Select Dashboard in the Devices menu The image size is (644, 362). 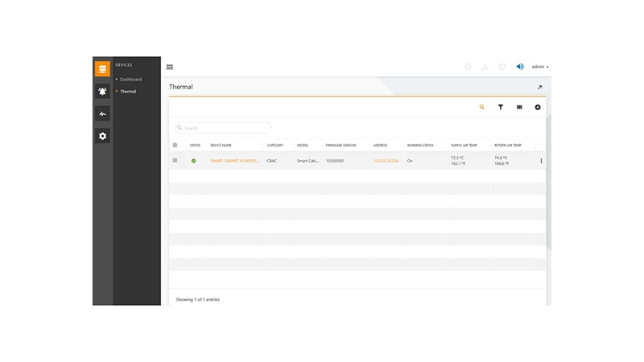(130, 80)
